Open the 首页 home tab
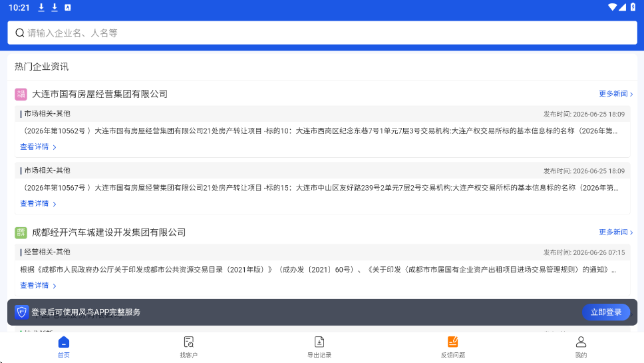Screen dimensions: 644x363 pyautogui.click(x=64, y=347)
